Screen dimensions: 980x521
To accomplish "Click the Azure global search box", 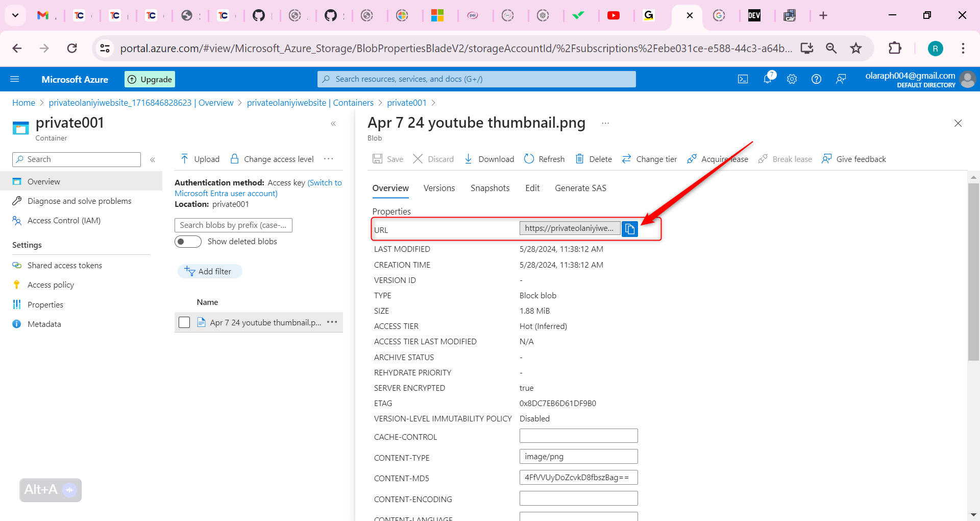I will (x=476, y=79).
